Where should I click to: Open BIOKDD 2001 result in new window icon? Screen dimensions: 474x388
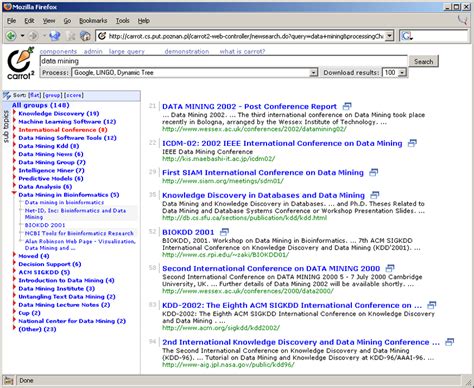coord(225,232)
